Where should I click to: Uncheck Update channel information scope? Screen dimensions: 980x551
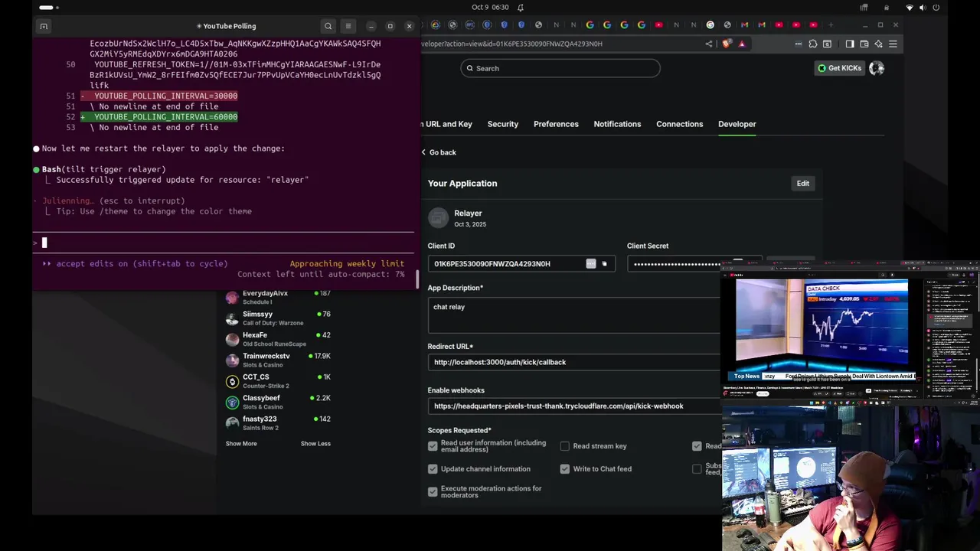tap(433, 469)
